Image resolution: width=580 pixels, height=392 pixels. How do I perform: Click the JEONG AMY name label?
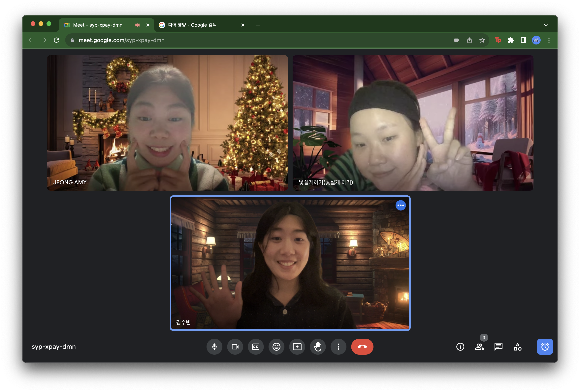coord(70,182)
